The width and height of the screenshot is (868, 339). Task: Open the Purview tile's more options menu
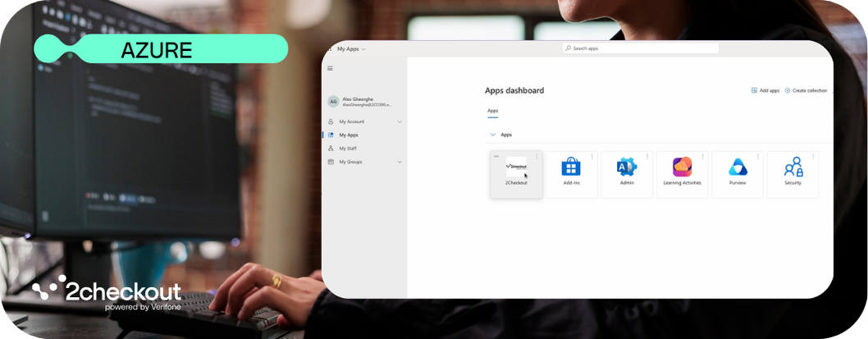758,157
